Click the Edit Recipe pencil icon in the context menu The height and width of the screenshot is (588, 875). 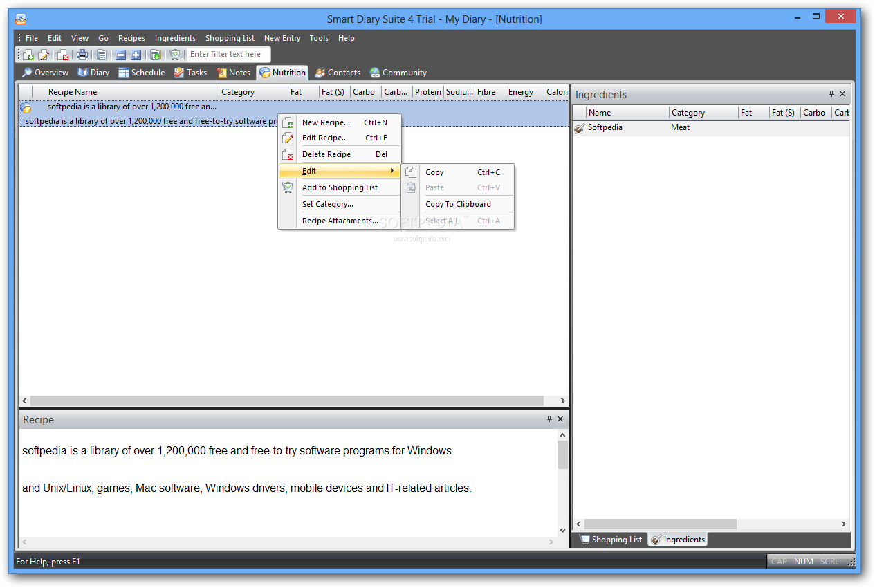click(x=288, y=138)
